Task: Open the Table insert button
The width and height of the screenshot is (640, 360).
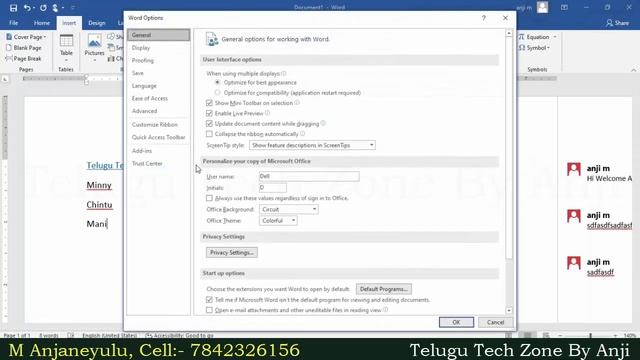Action: click(x=66, y=47)
